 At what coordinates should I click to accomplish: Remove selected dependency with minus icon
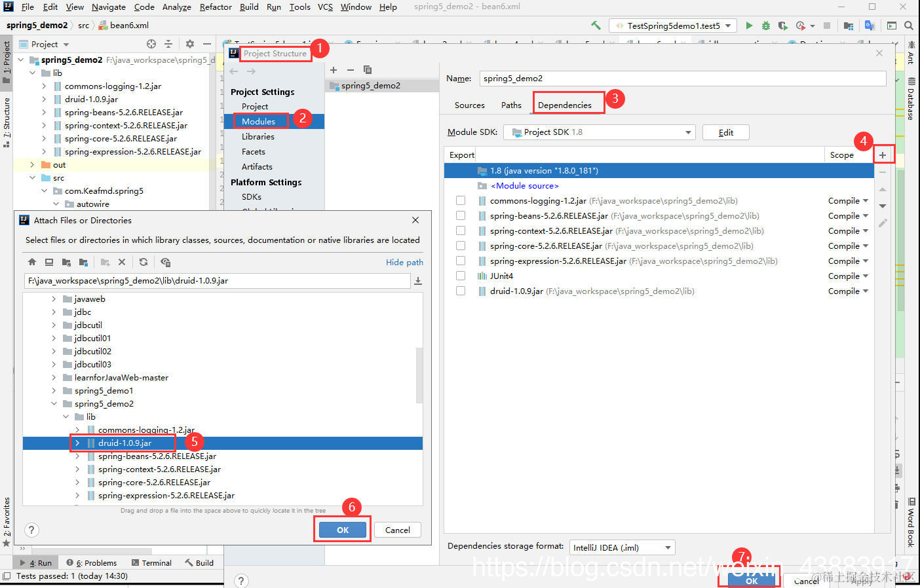(x=883, y=172)
